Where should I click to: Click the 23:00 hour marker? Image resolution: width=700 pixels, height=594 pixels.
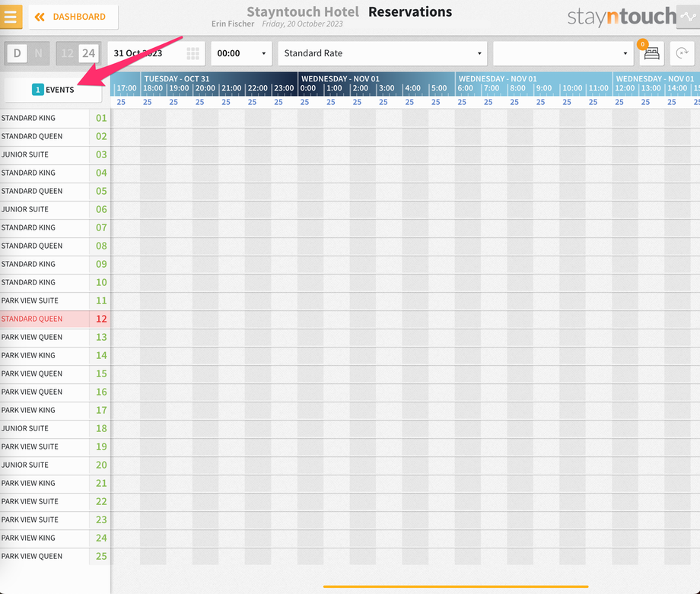284,89
